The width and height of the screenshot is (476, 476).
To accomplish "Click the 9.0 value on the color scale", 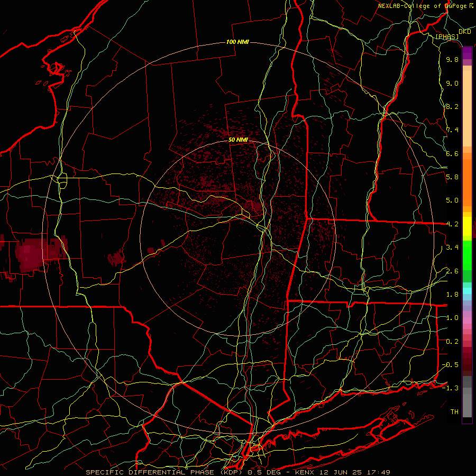I will pos(452,84).
